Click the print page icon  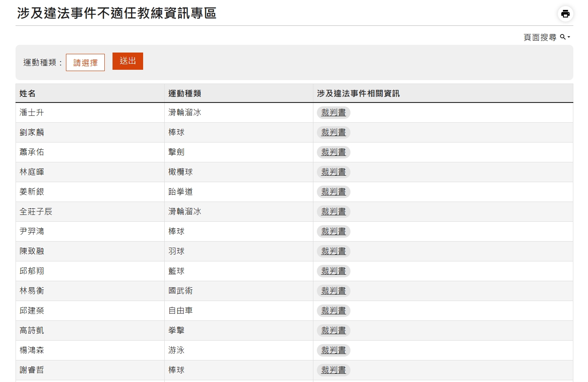pyautogui.click(x=565, y=13)
